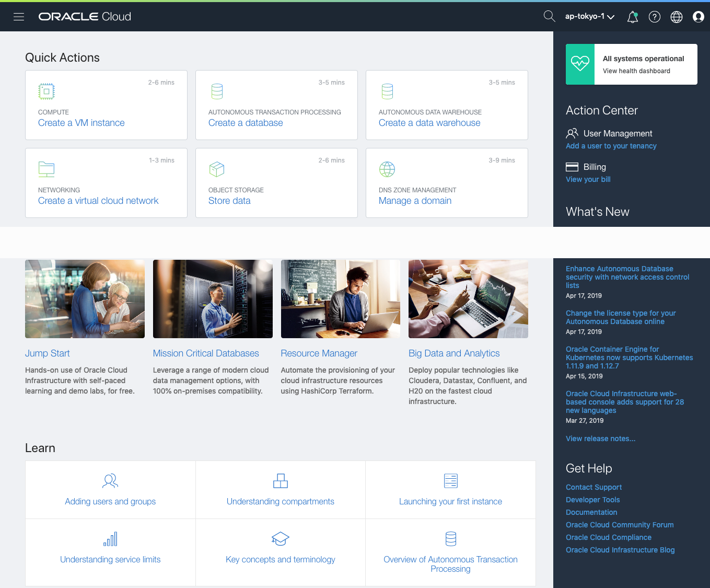Click View release notes link
The width and height of the screenshot is (710, 588).
click(x=601, y=439)
